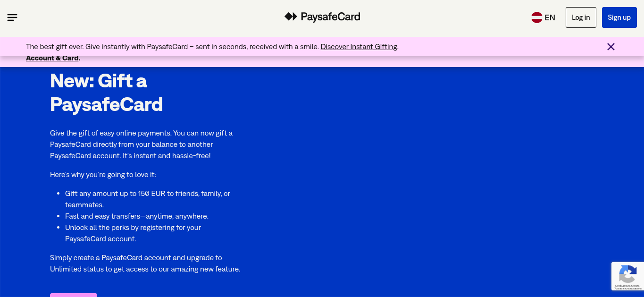The image size is (644, 297).
Task: Click the text 'Here's why you're going to love it:'
Action: (103, 175)
